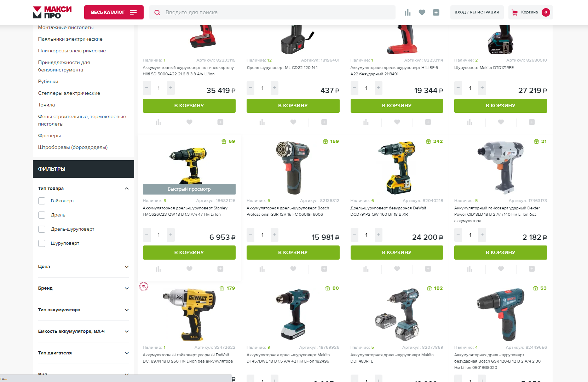Expand the Бренд filter section
This screenshot has height=382, width=588.
click(127, 288)
